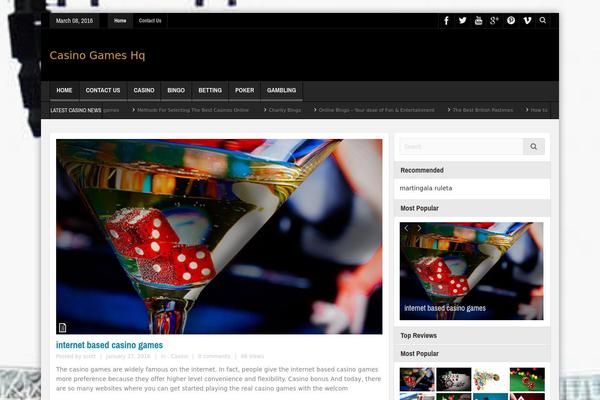The image size is (600, 400).
Task: Open the Pinterest icon in header
Action: tap(511, 21)
